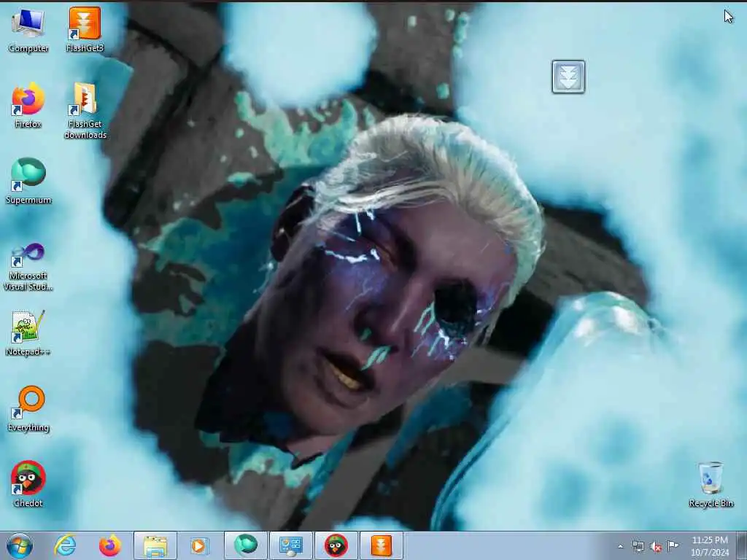This screenshot has height=560, width=747.
Task: Select the Recycle Bin icon
Action: point(711,485)
